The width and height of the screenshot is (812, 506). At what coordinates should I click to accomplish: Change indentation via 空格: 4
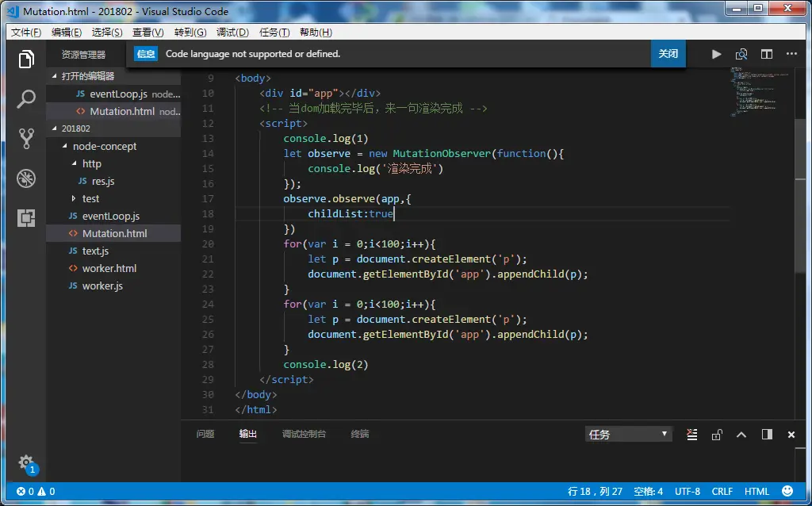pyautogui.click(x=649, y=492)
